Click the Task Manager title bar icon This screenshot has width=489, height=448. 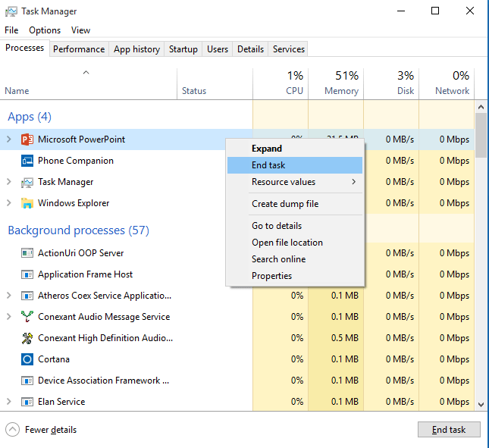tap(11, 11)
